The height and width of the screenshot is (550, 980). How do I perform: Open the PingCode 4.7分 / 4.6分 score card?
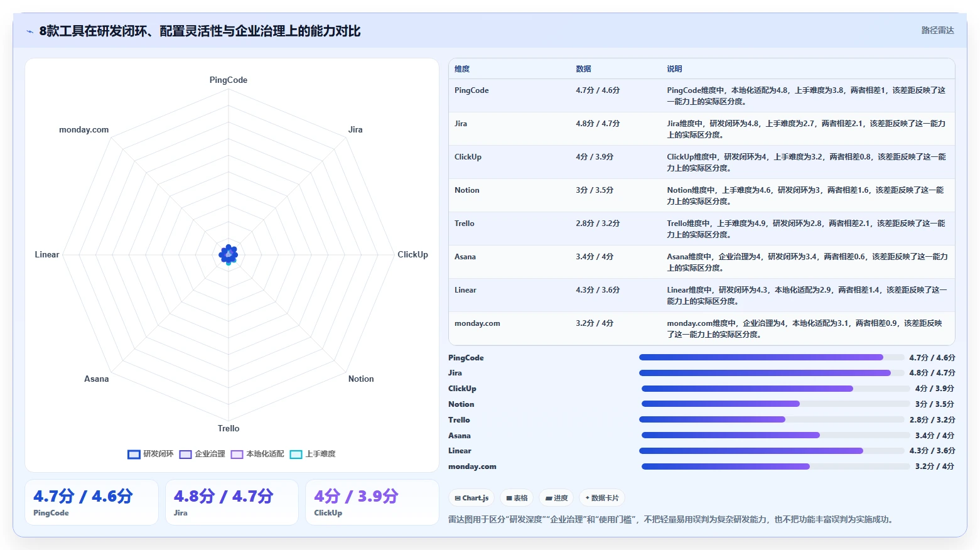(92, 502)
